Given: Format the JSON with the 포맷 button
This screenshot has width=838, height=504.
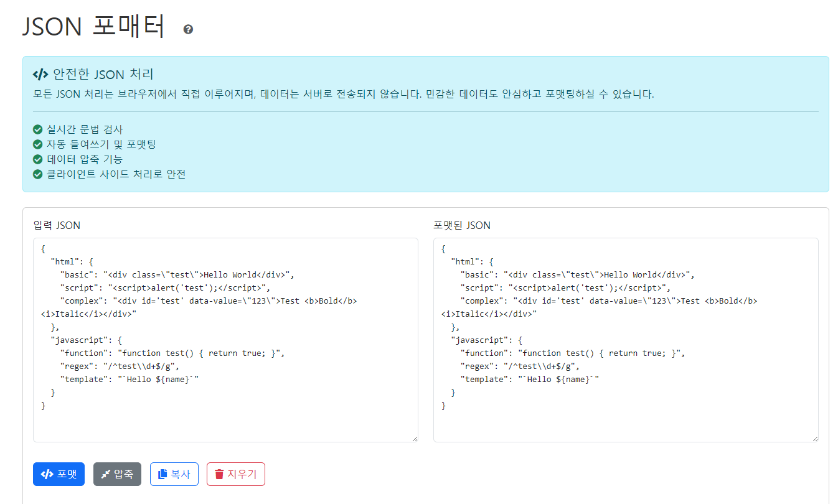Looking at the screenshot, I should 59,474.
